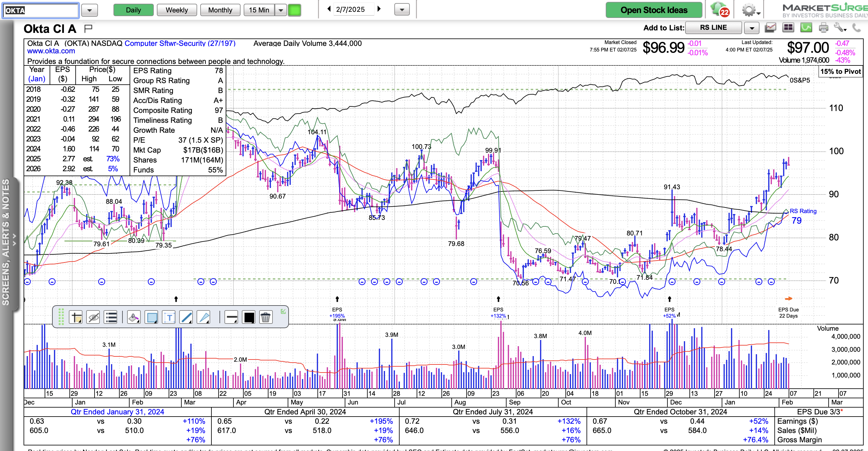Open the ticker symbol history dropdown
The image size is (868, 451).
pyautogui.click(x=89, y=10)
